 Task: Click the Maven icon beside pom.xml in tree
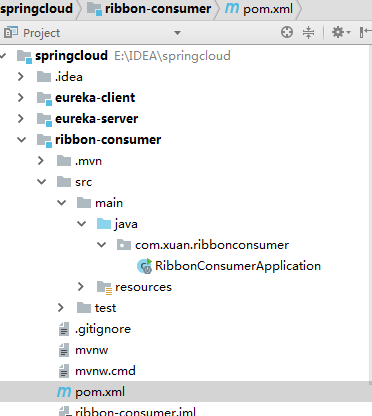click(64, 392)
